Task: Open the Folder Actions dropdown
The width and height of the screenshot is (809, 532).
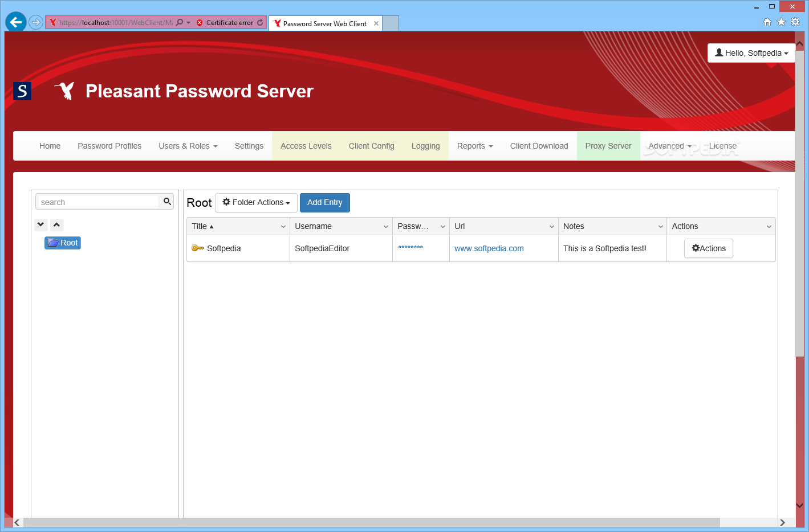Action: (x=256, y=202)
